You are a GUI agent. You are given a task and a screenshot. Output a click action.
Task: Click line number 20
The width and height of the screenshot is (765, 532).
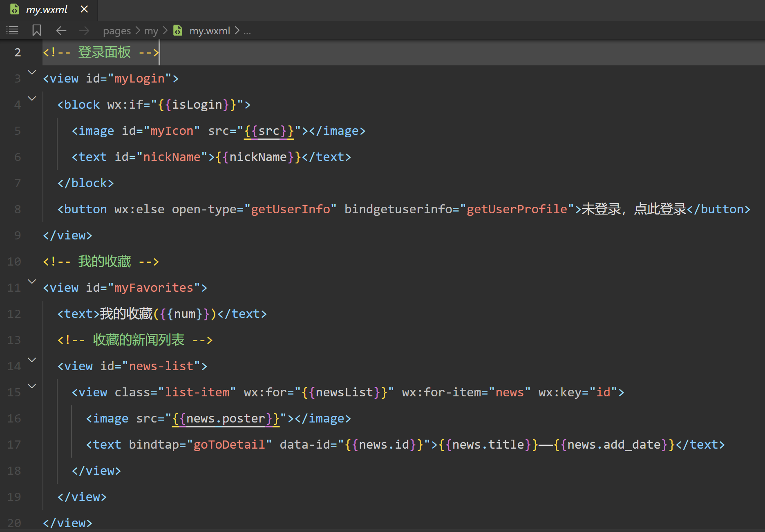point(14,523)
